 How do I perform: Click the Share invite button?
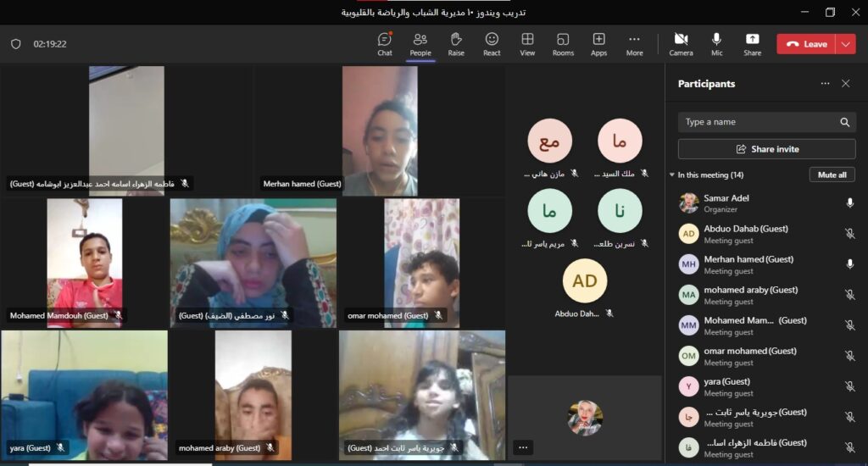766,149
